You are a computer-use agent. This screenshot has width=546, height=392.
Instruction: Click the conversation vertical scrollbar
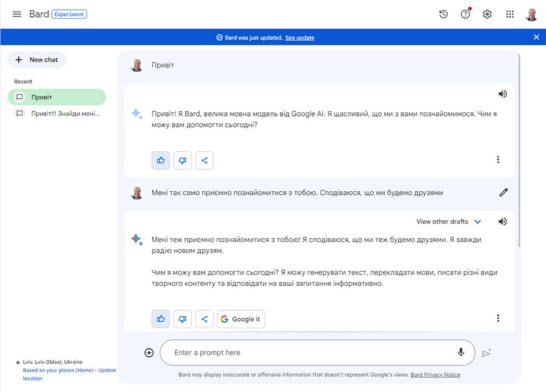[x=519, y=150]
